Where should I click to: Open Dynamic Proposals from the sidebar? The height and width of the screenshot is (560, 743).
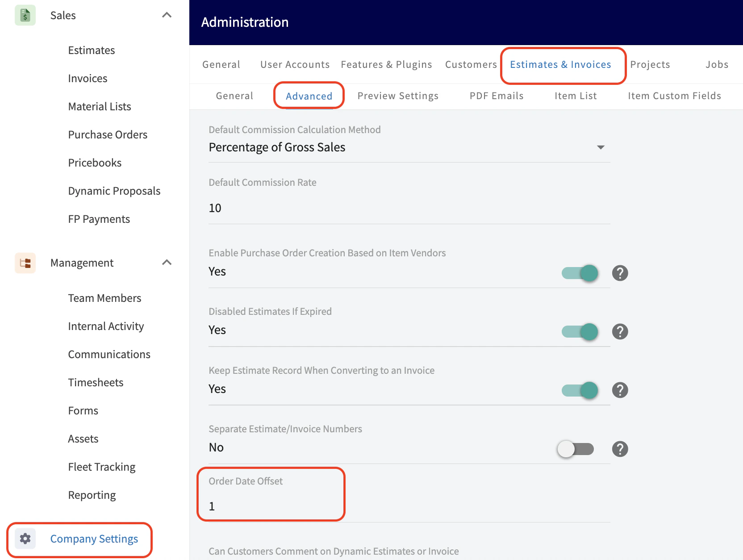[x=114, y=191]
